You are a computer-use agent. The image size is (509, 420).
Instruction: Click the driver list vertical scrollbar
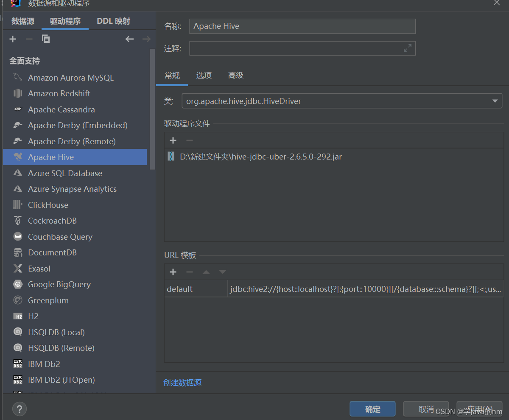pyautogui.click(x=153, y=109)
